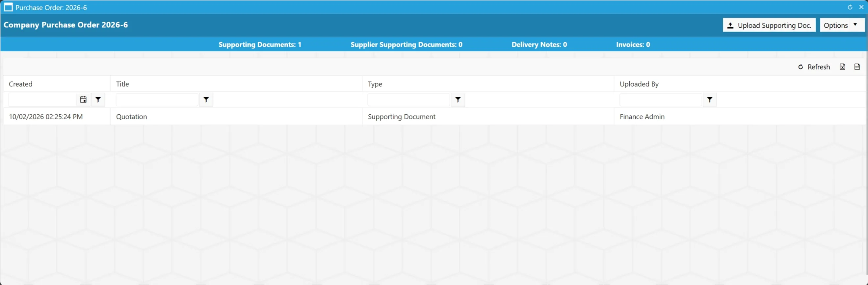Open filter options for Uploaded By column

710,100
